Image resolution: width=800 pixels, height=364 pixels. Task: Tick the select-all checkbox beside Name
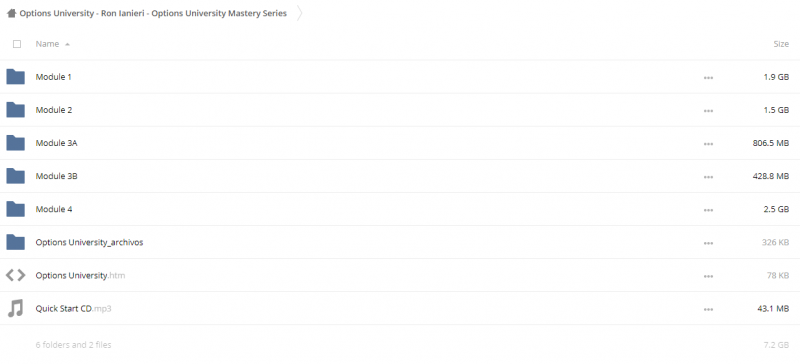17,44
